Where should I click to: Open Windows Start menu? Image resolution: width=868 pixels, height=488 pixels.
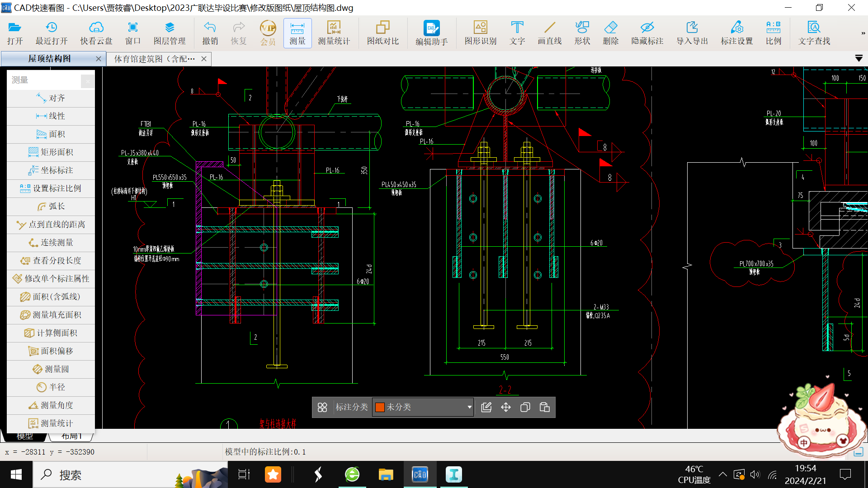[x=16, y=474]
